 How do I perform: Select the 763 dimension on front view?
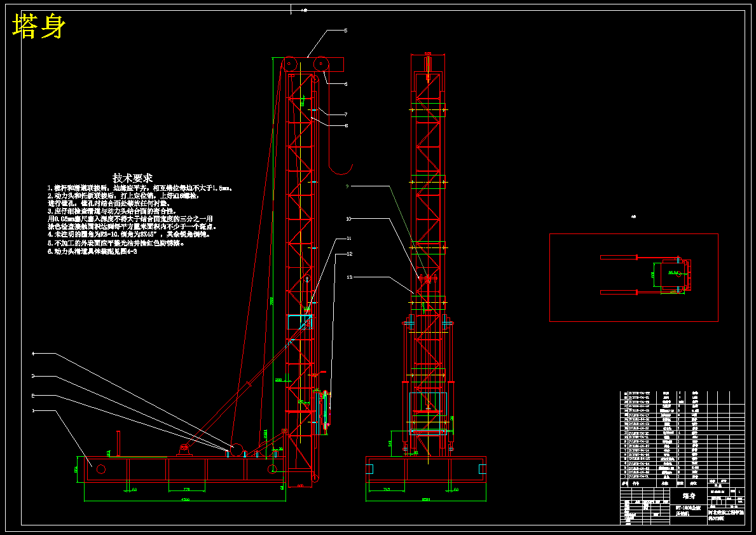(x=386, y=490)
